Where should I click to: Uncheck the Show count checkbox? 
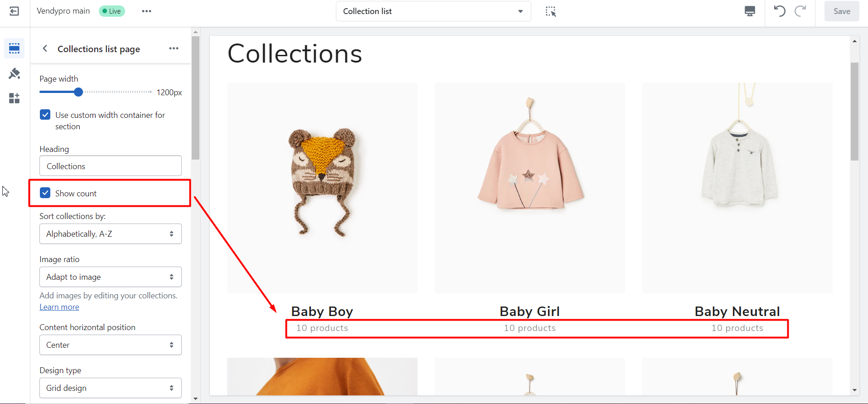point(45,193)
